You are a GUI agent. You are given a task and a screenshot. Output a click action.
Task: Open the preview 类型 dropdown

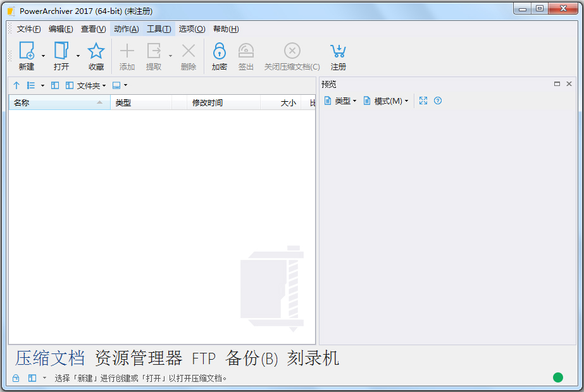(x=340, y=101)
